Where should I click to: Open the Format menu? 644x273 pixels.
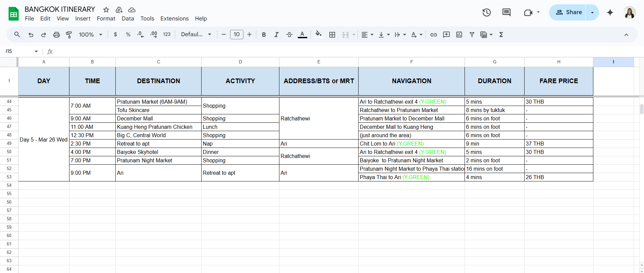pyautogui.click(x=106, y=18)
